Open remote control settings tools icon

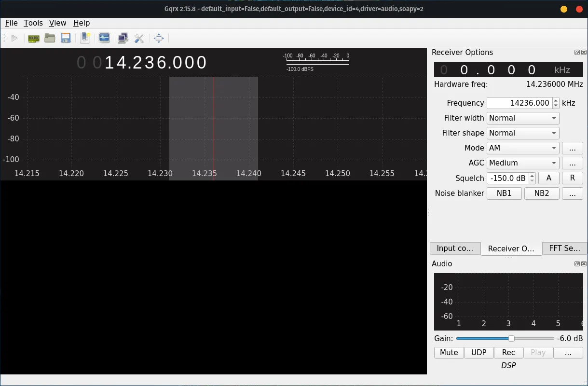coord(139,38)
